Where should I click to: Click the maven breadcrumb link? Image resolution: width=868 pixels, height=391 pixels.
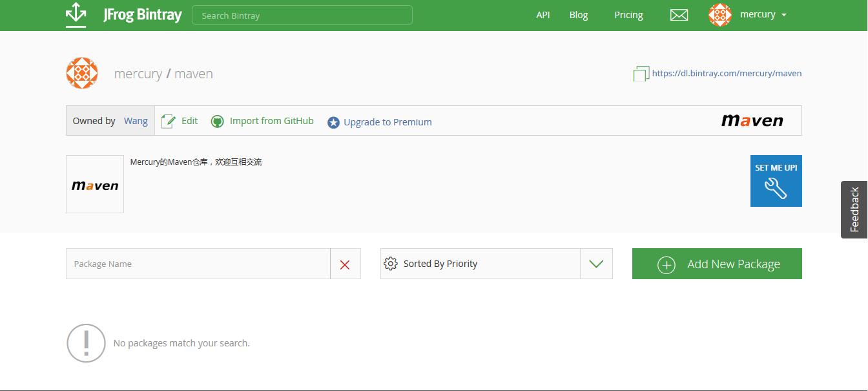click(x=194, y=74)
